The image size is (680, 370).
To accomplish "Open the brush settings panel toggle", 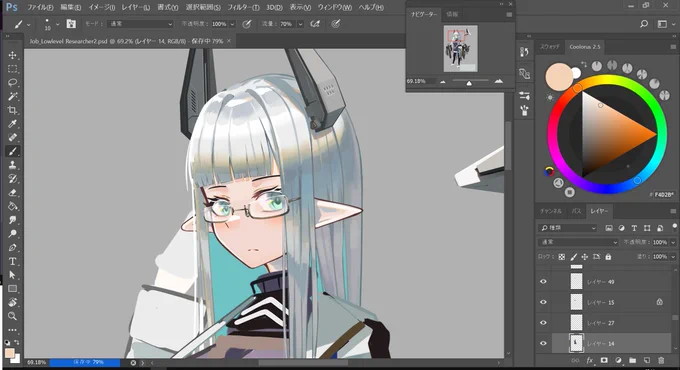I will (x=71, y=24).
